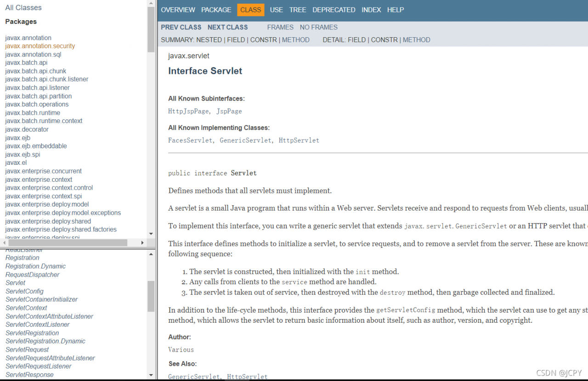Open the HELP navigation item
588x381 pixels.
pos(396,10)
